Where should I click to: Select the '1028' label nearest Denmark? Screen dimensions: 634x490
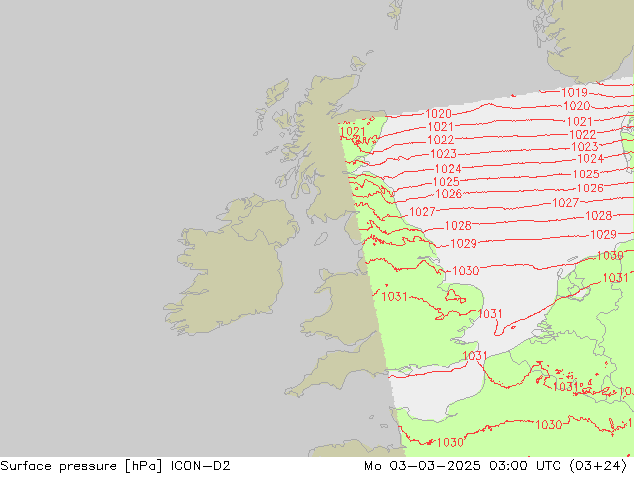(x=599, y=215)
